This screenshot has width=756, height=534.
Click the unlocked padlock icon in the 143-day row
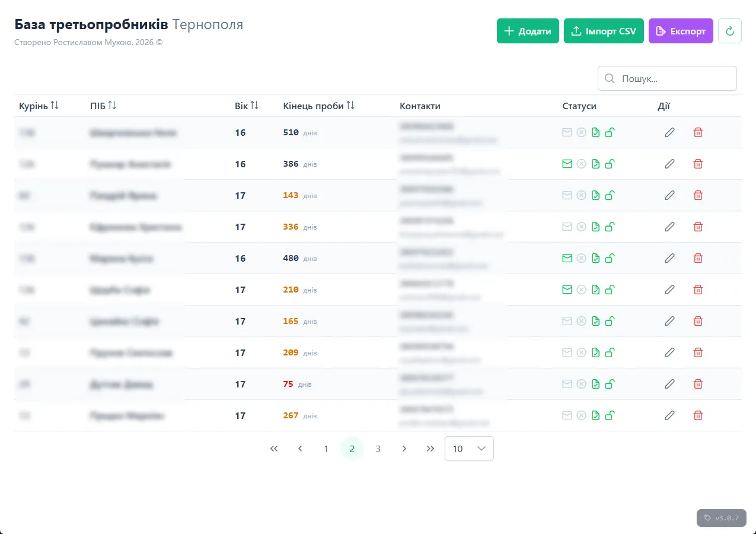click(610, 195)
